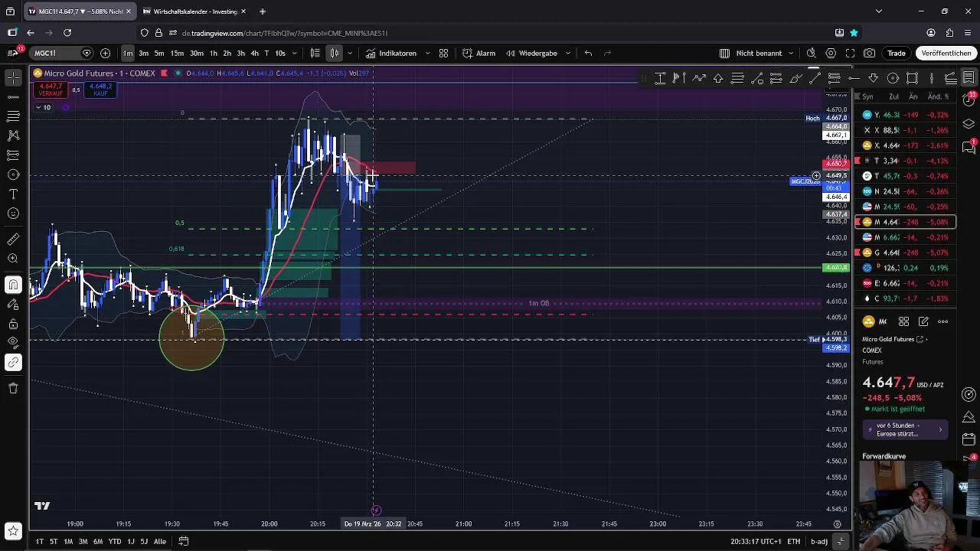Open the text tool in left sidebar
The image size is (980, 551).
[13, 194]
